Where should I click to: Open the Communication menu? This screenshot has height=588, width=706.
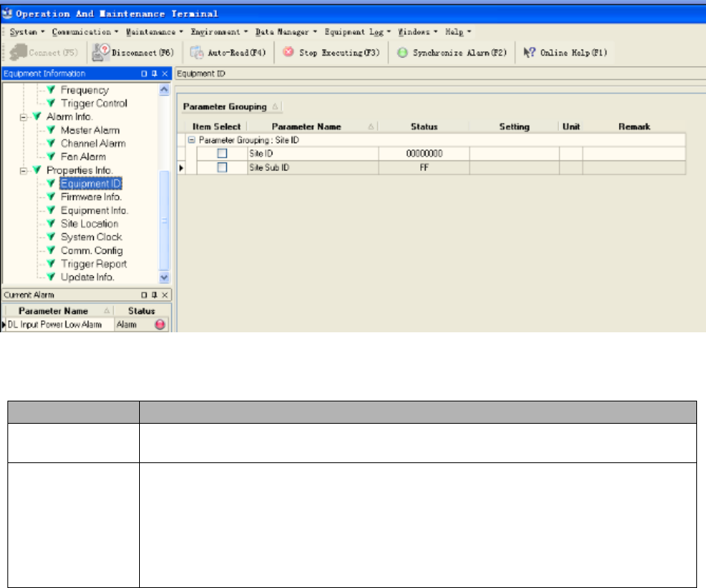[85, 31]
